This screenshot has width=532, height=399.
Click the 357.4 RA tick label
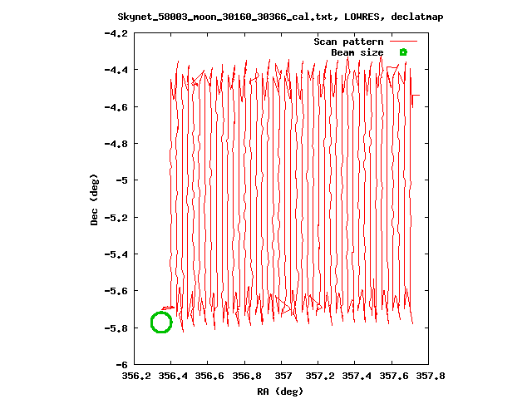point(357,376)
